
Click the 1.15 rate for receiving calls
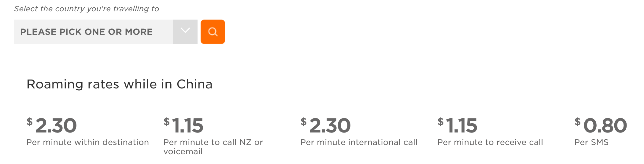tap(461, 125)
